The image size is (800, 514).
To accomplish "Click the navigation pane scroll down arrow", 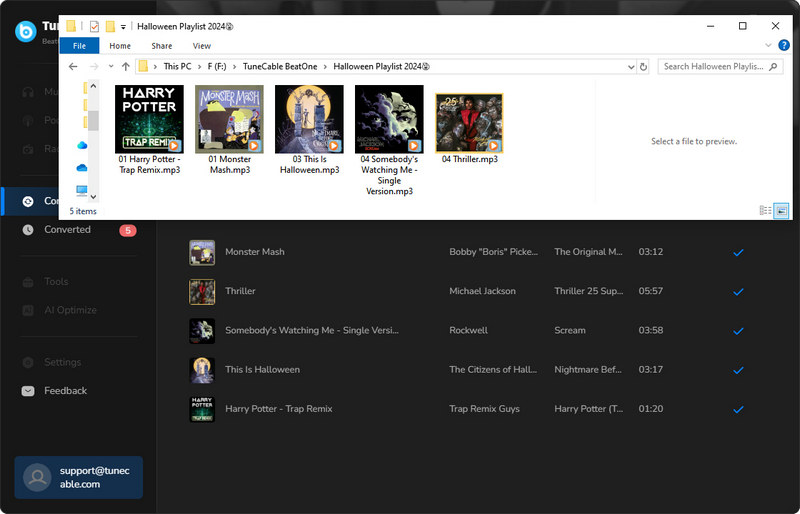I will [93, 197].
